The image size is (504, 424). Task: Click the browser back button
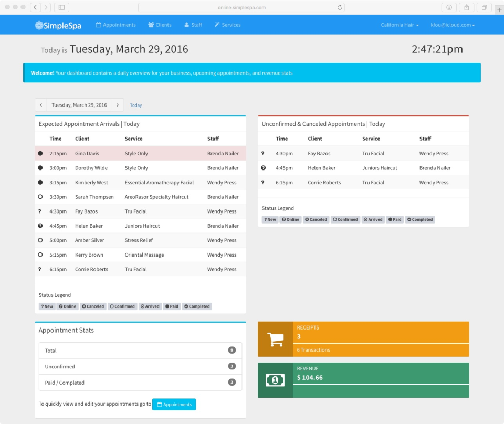tap(35, 7)
